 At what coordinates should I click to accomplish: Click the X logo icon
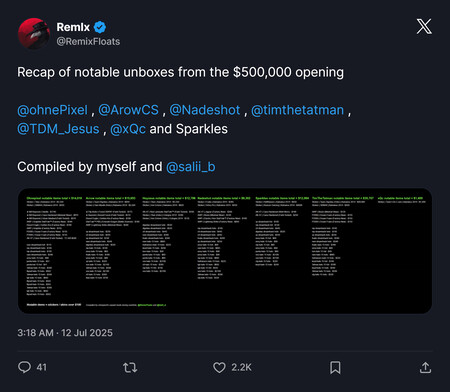pyautogui.click(x=424, y=26)
